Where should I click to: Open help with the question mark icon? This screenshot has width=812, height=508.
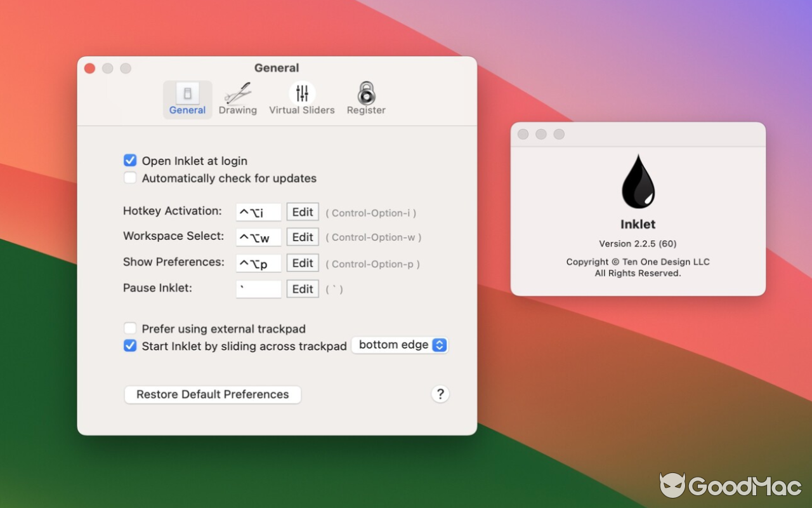(440, 394)
